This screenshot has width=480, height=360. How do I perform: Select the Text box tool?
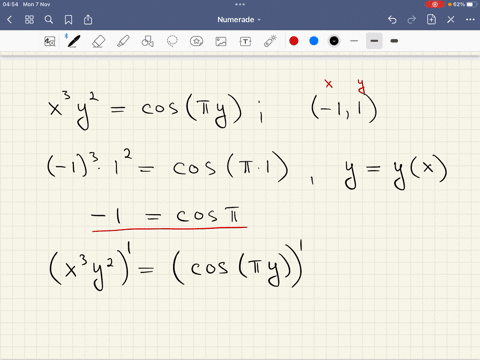click(245, 41)
